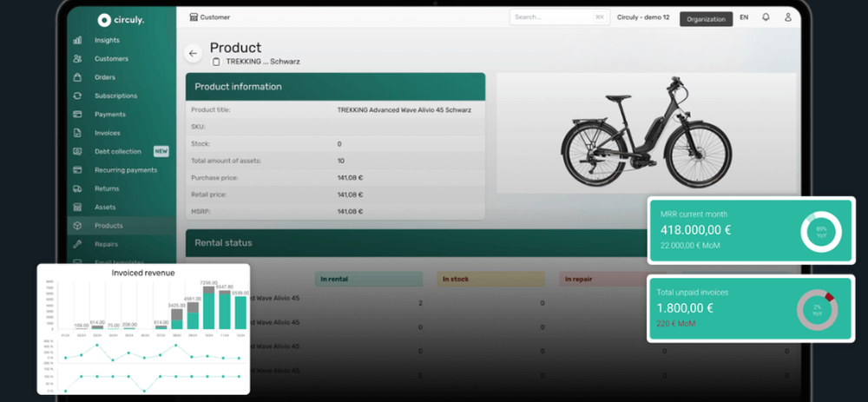Click the NEW badge beside Debt collection
Image resolution: width=868 pixels, height=402 pixels.
[x=161, y=151]
